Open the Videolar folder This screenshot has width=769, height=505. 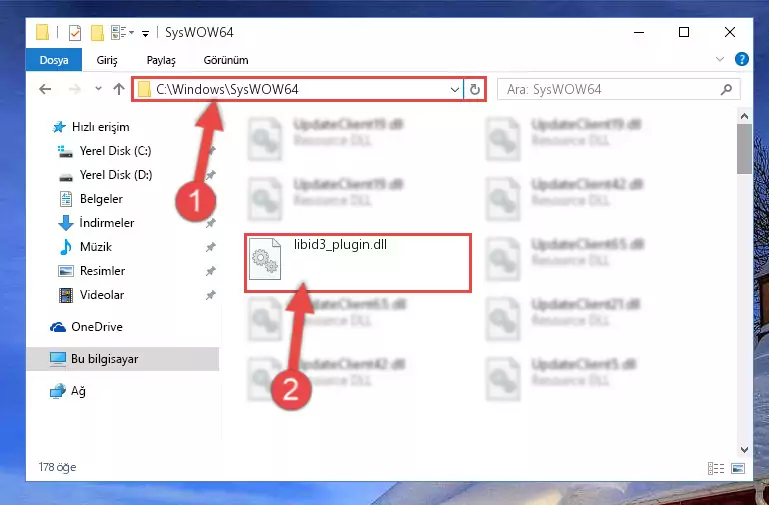[x=102, y=295]
